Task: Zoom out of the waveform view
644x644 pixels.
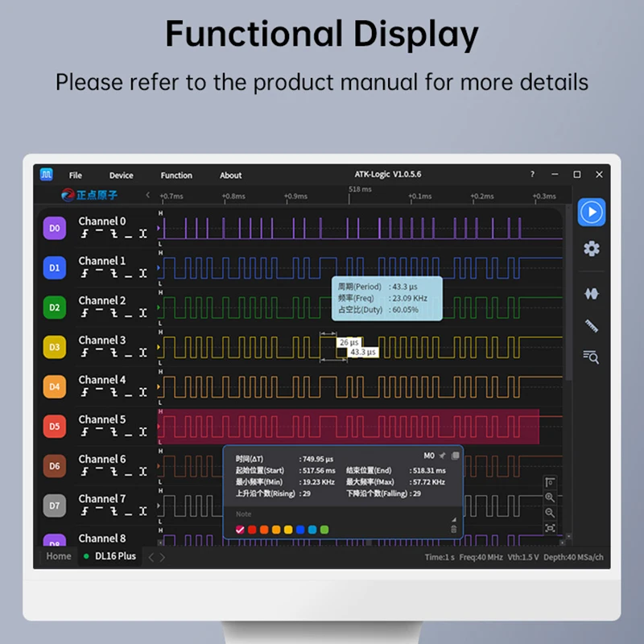Action: (x=550, y=513)
